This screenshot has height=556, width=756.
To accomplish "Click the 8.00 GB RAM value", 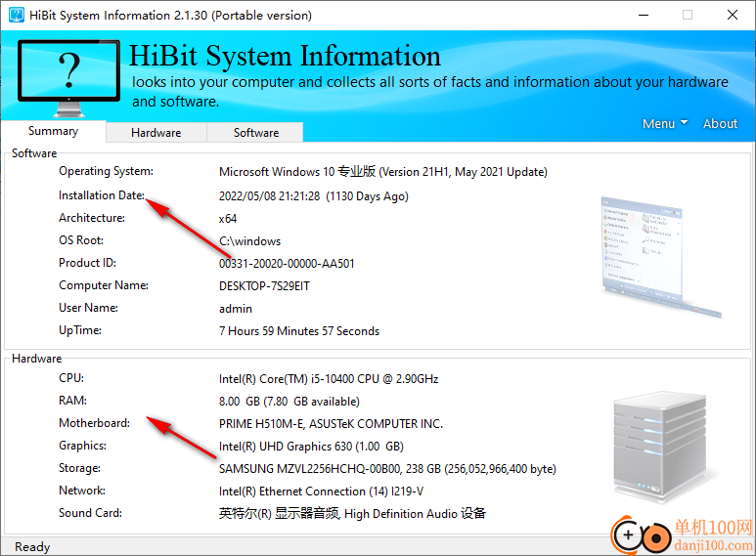I will 289,402.
